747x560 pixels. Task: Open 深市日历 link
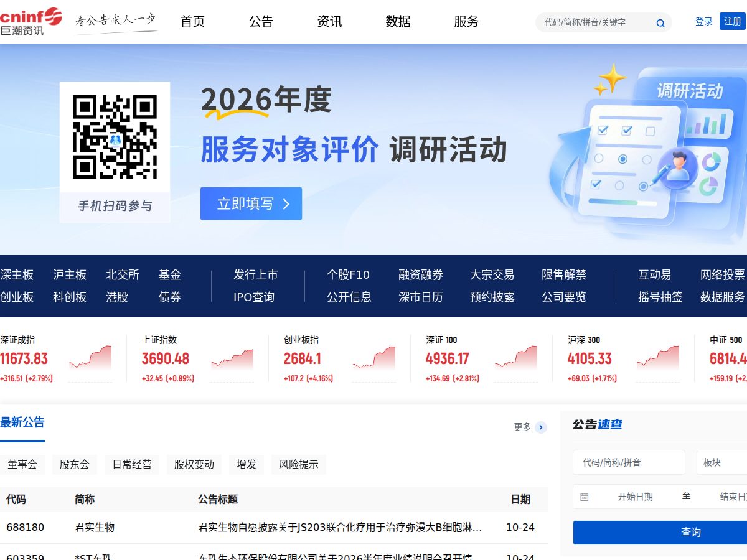point(421,297)
